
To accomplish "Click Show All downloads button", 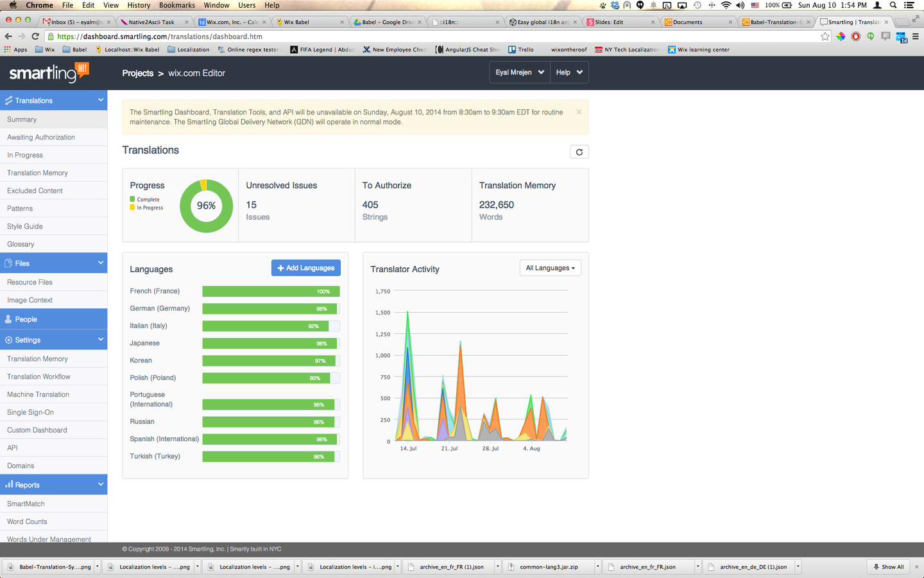I will coord(889,567).
